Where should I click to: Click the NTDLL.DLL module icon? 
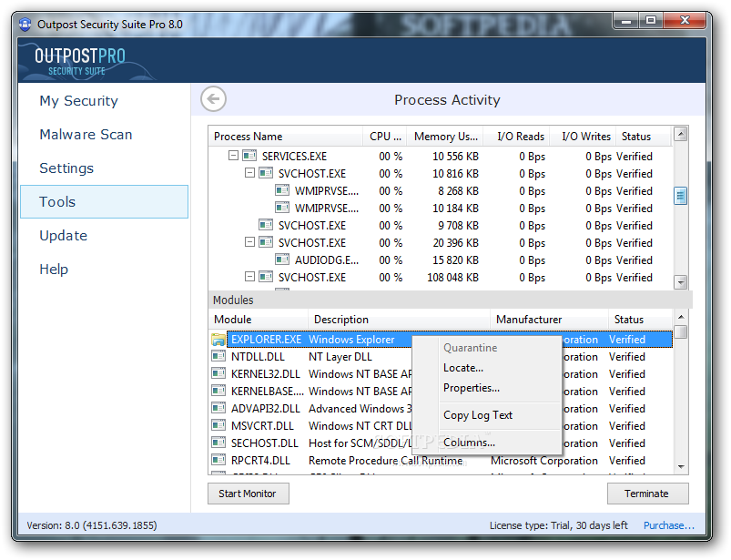coord(218,357)
